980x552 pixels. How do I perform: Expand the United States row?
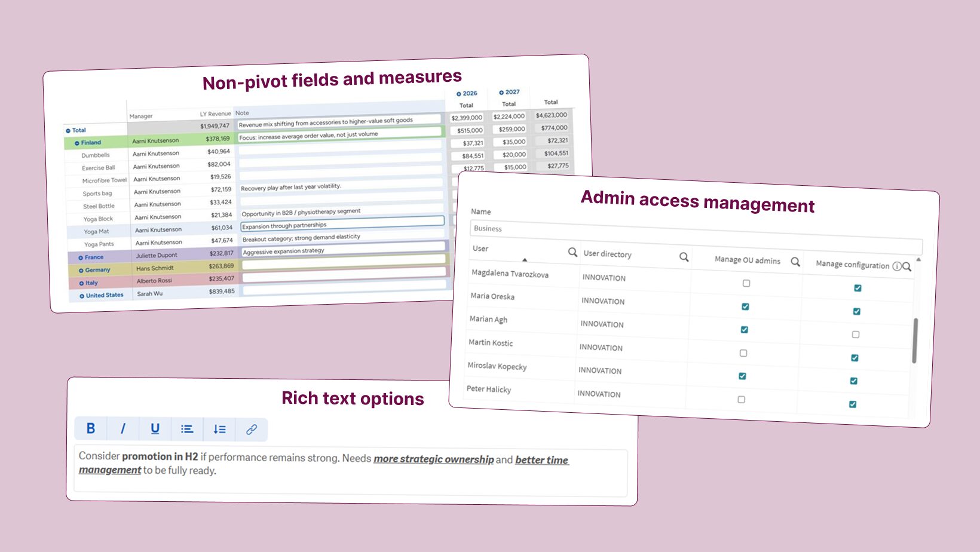point(82,296)
